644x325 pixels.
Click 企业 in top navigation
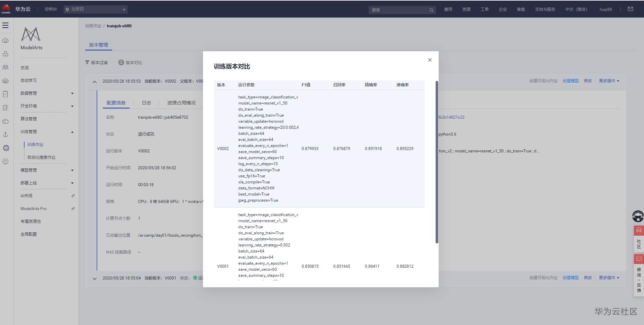tap(503, 9)
